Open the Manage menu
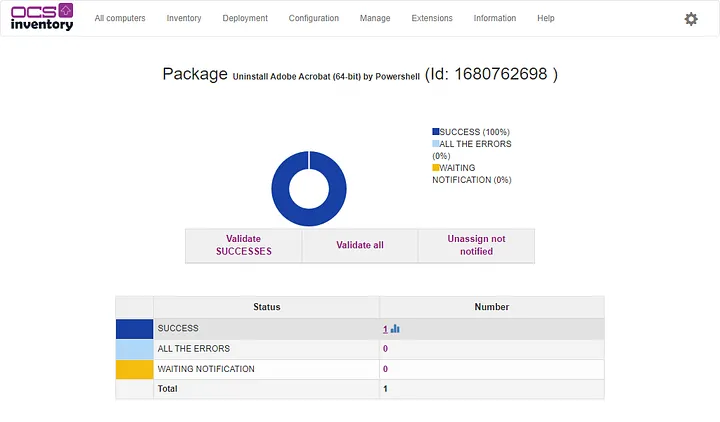This screenshot has height=422, width=720. pyautogui.click(x=375, y=18)
